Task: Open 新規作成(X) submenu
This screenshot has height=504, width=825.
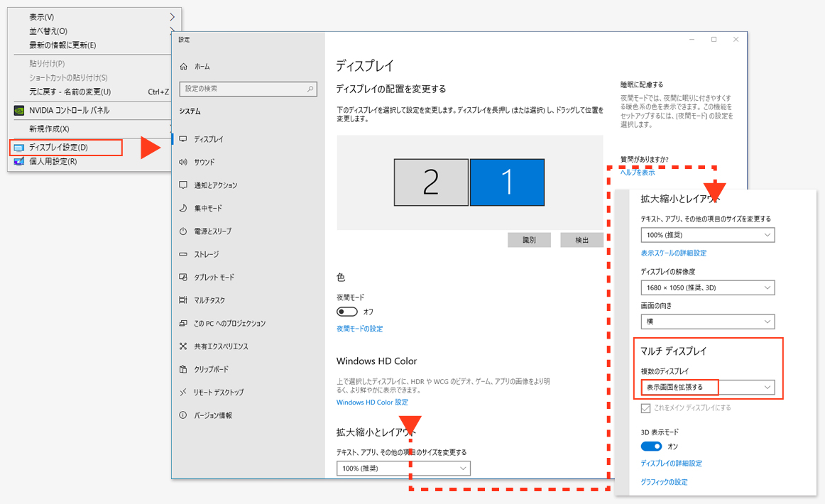Action: click(49, 129)
